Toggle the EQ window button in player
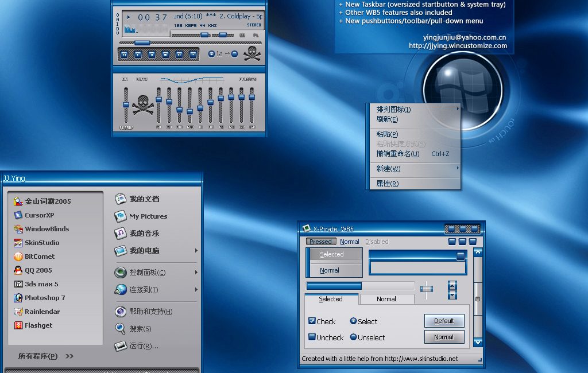 [242, 35]
